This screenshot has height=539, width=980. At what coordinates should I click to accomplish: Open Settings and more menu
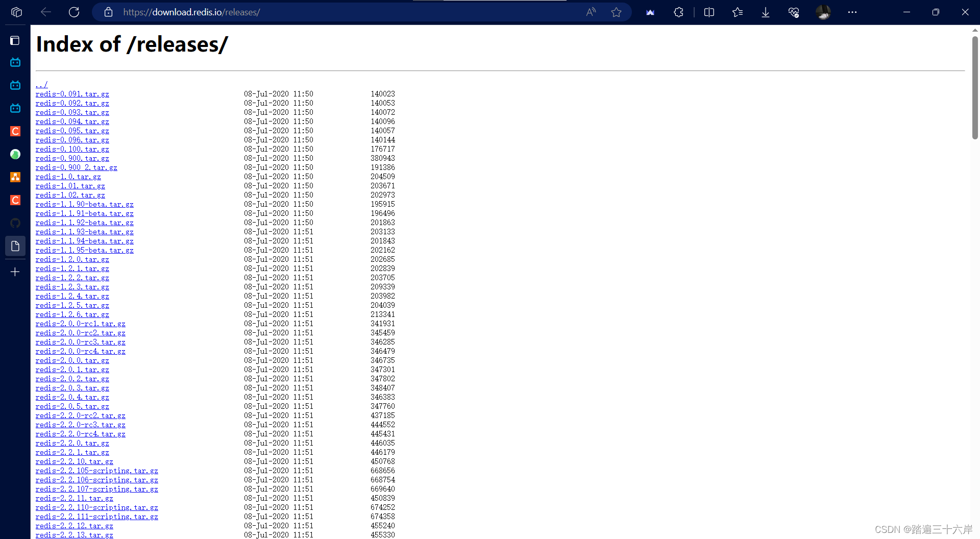coord(852,12)
